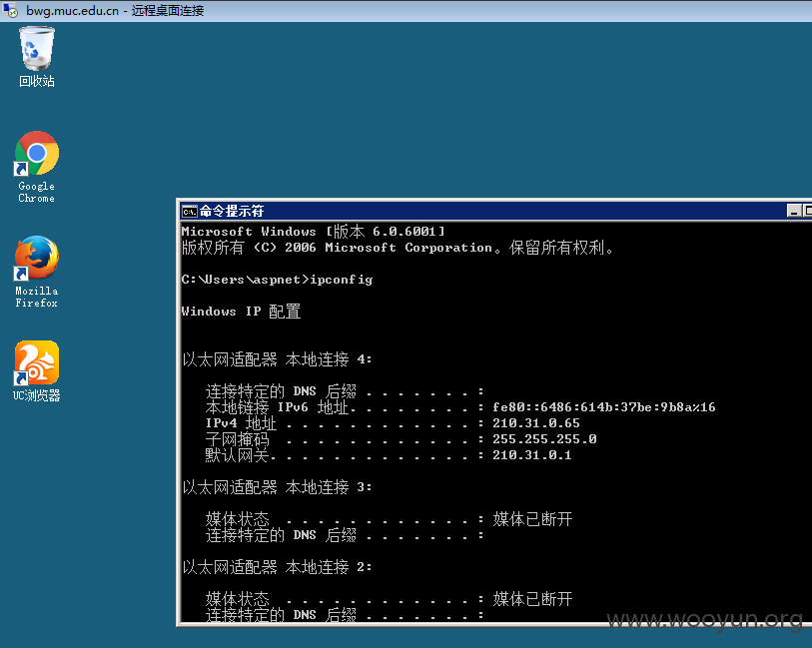This screenshot has width=812, height=648.
Task: Minimize the 命令提示符 window
Action: [793, 211]
